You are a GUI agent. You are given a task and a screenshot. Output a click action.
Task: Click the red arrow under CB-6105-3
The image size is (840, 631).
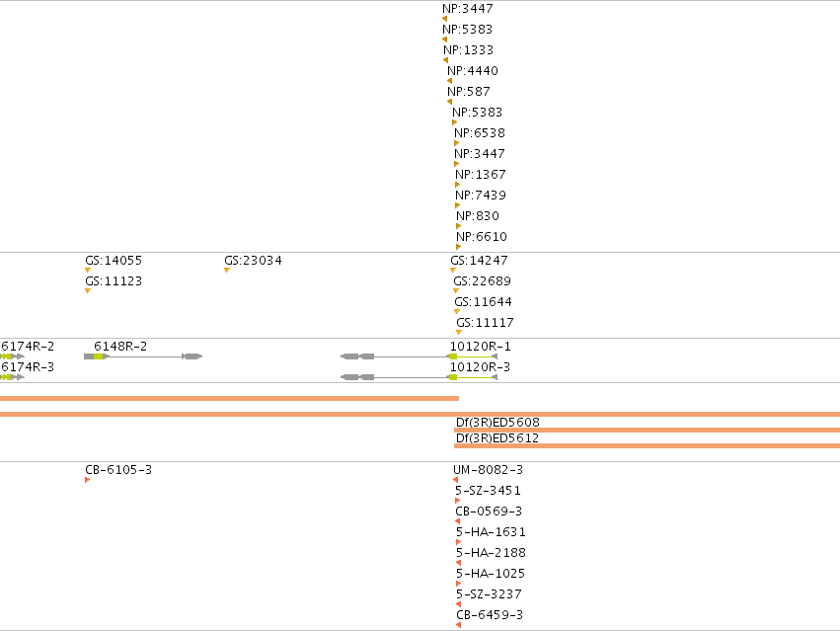point(87,480)
